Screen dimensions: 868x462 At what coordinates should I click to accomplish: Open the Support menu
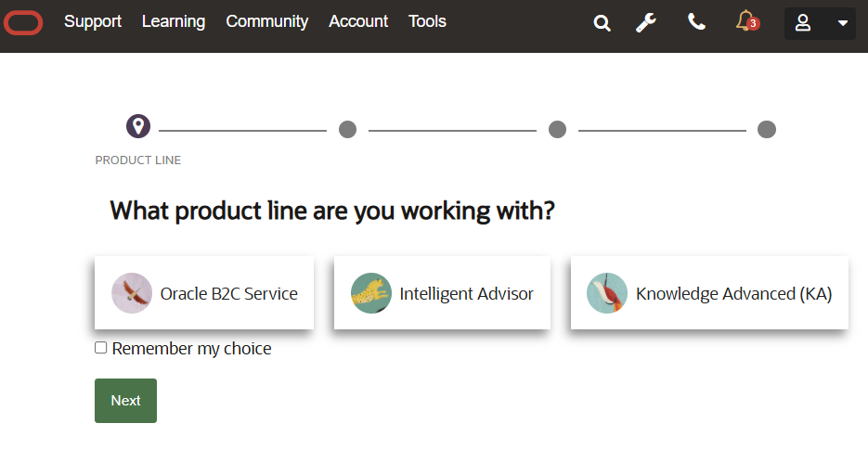(x=93, y=21)
